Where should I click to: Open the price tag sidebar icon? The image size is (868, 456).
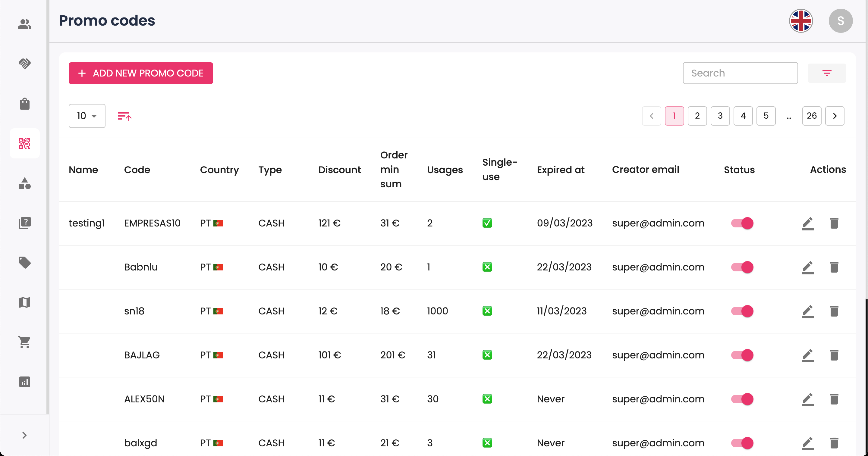(25, 262)
